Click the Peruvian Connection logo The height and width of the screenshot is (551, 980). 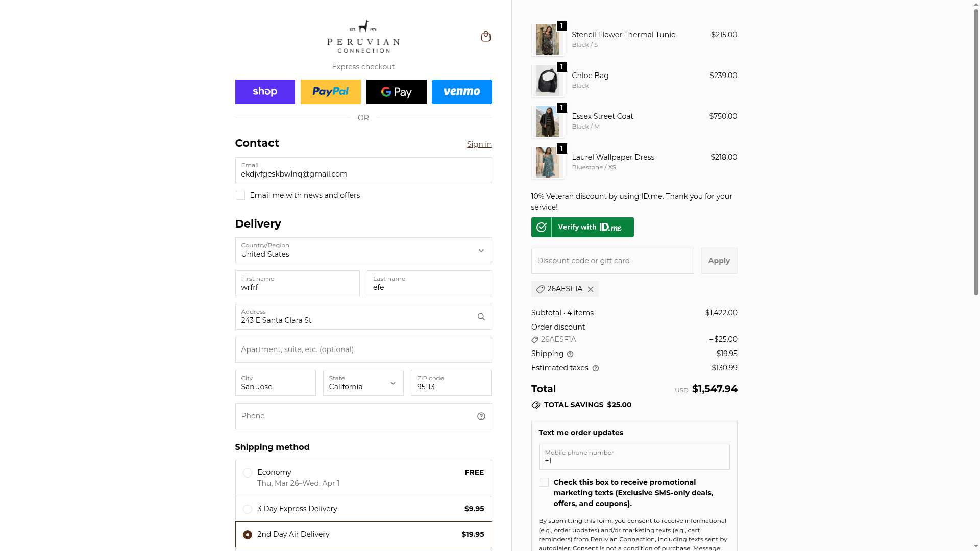pos(363,36)
